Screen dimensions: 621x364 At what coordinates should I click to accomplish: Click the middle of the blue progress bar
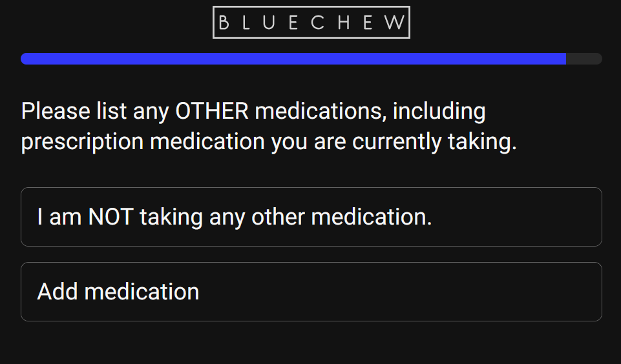293,59
